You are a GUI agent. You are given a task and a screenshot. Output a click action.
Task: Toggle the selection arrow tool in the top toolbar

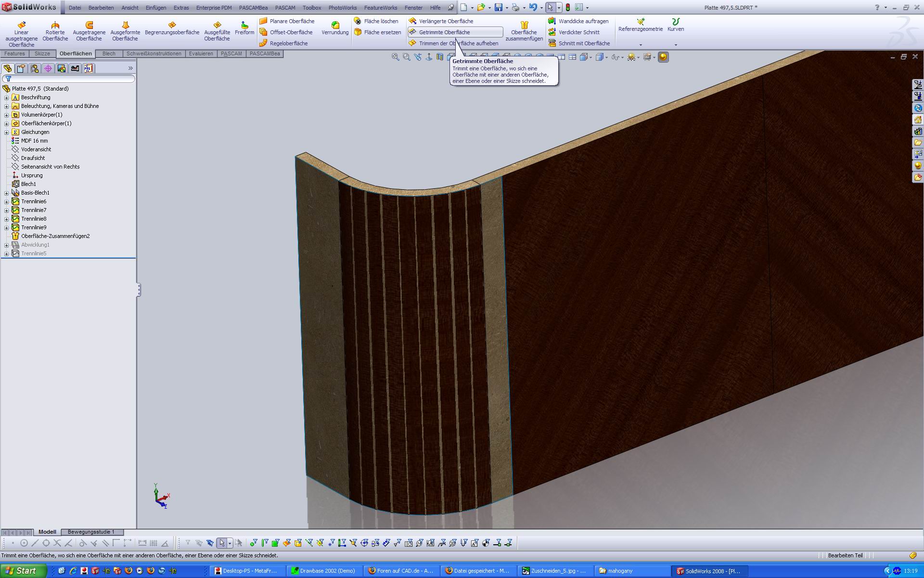point(551,7)
